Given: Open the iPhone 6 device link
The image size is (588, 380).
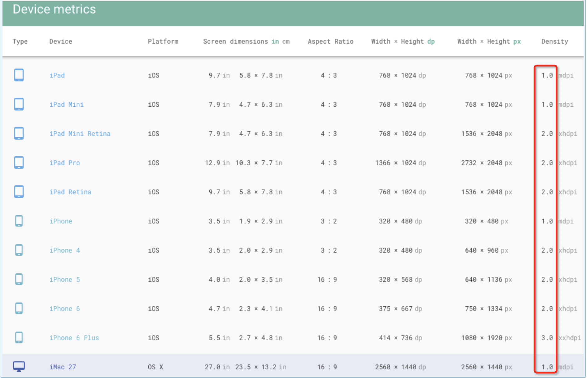Looking at the screenshot, I should 65,309.
